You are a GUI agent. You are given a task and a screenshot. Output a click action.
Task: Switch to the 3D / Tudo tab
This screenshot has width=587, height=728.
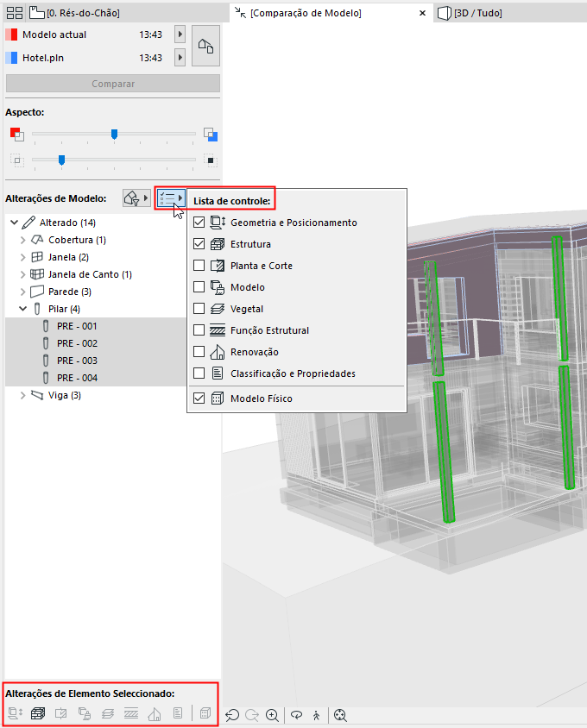pyautogui.click(x=470, y=13)
